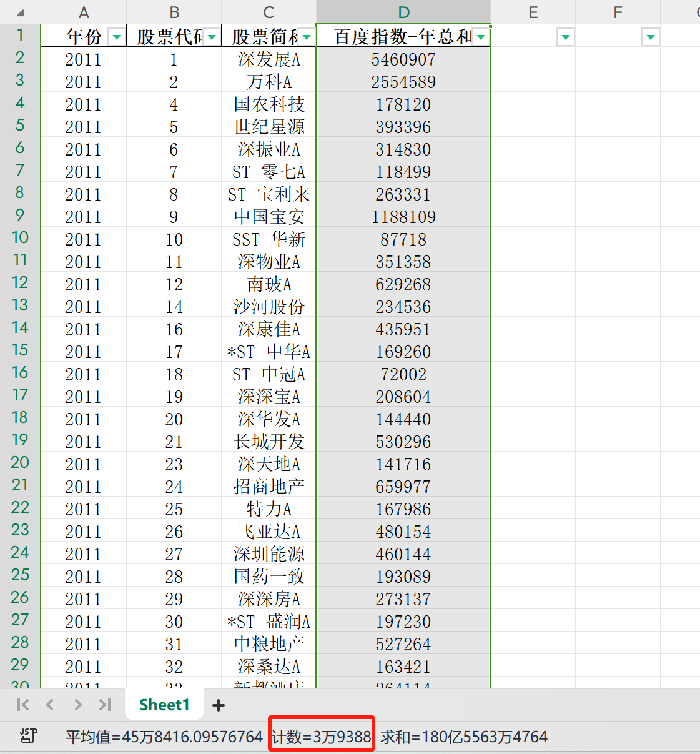Select the cell containing ST 宝利来
This screenshot has height=754, width=700.
point(269,194)
